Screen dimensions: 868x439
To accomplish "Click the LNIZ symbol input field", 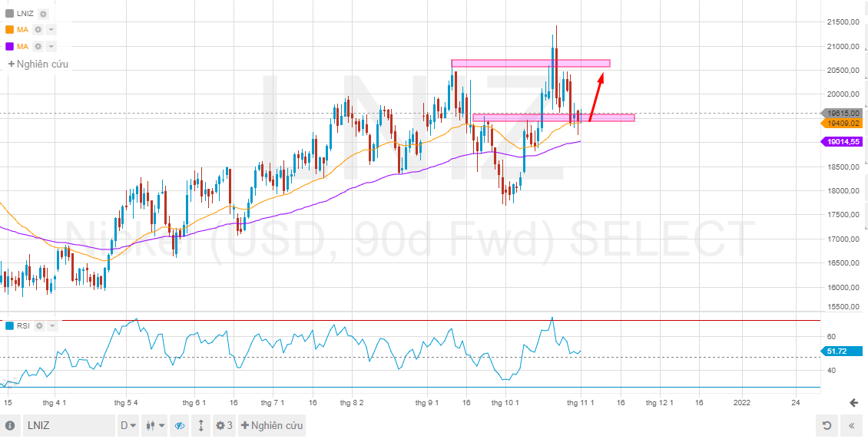I will point(68,426).
